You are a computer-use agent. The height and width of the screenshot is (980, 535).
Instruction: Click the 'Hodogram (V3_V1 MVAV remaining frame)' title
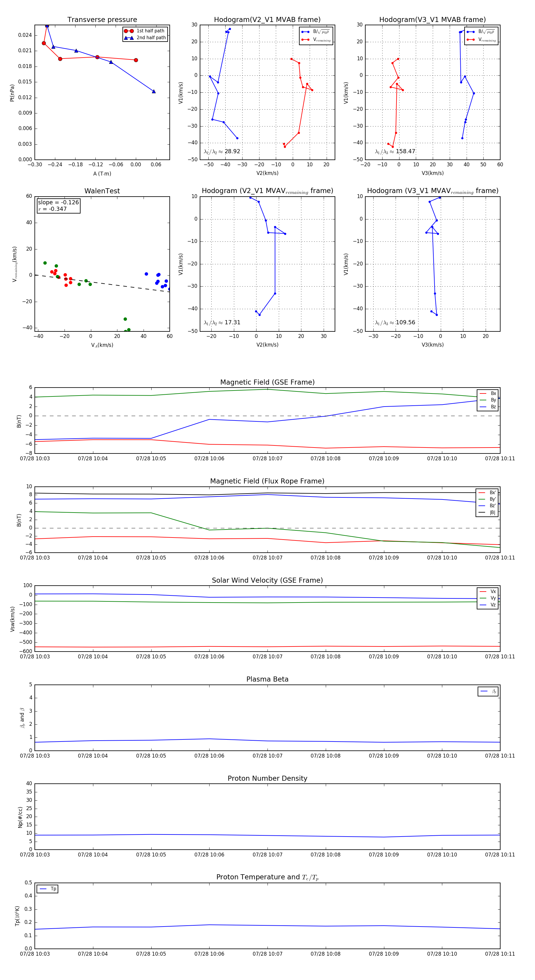coord(432,191)
